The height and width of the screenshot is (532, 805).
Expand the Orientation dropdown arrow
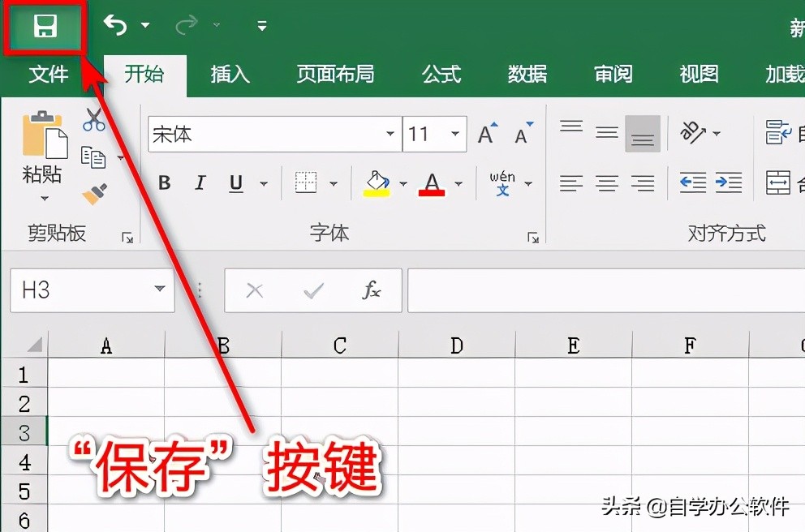717,133
